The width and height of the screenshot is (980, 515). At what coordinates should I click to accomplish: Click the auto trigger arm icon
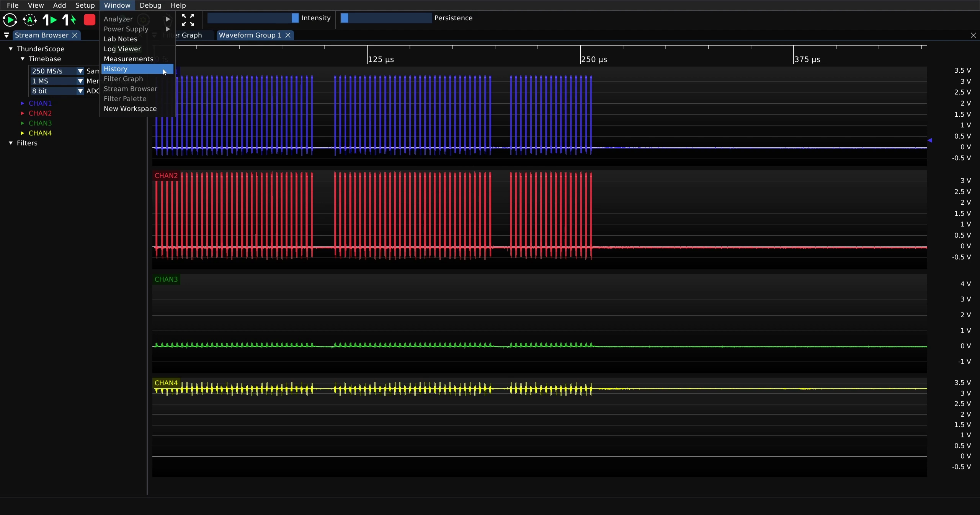(29, 20)
